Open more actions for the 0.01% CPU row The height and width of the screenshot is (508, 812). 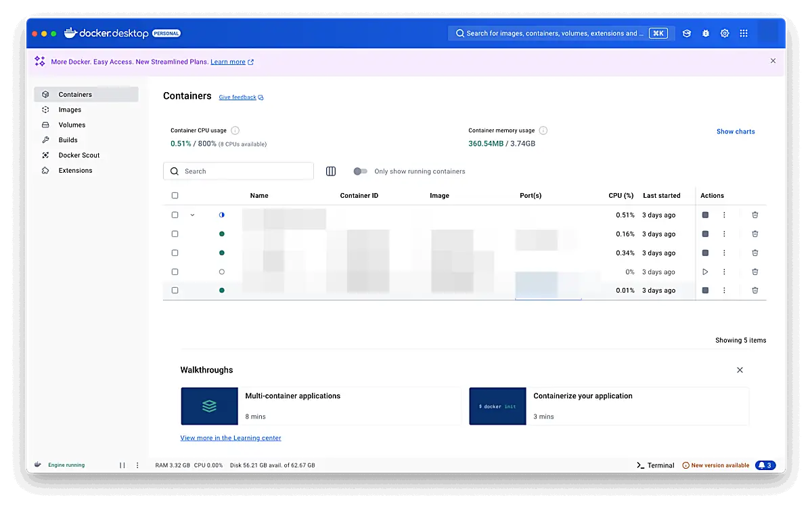[x=724, y=290]
